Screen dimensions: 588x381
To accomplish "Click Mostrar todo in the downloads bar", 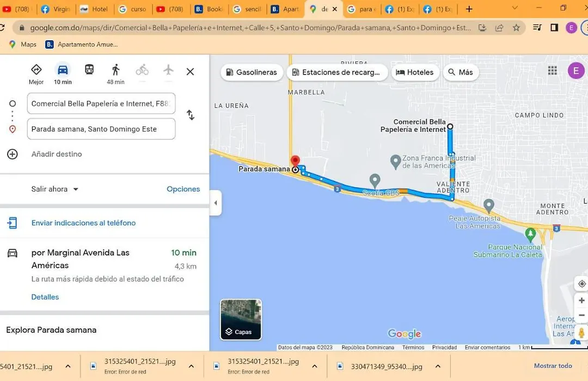I will click(553, 366).
